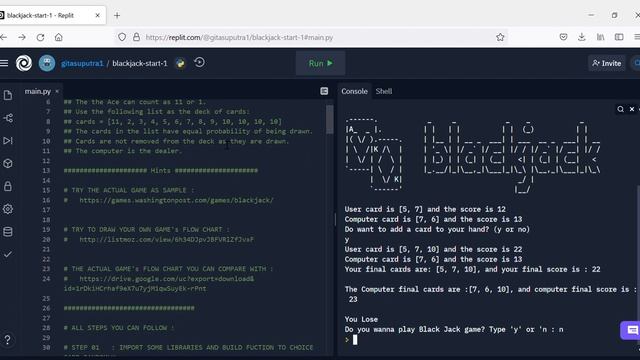Open the Help question mark icon

click(8, 340)
